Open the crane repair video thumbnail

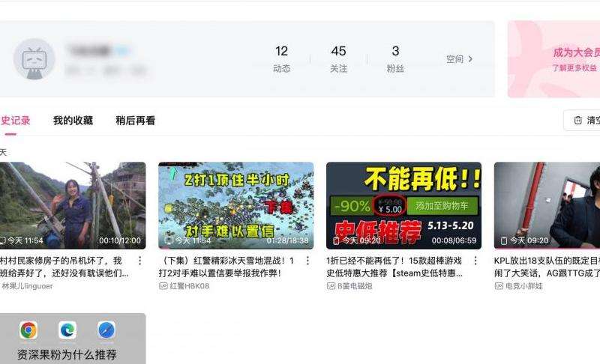coord(73,205)
